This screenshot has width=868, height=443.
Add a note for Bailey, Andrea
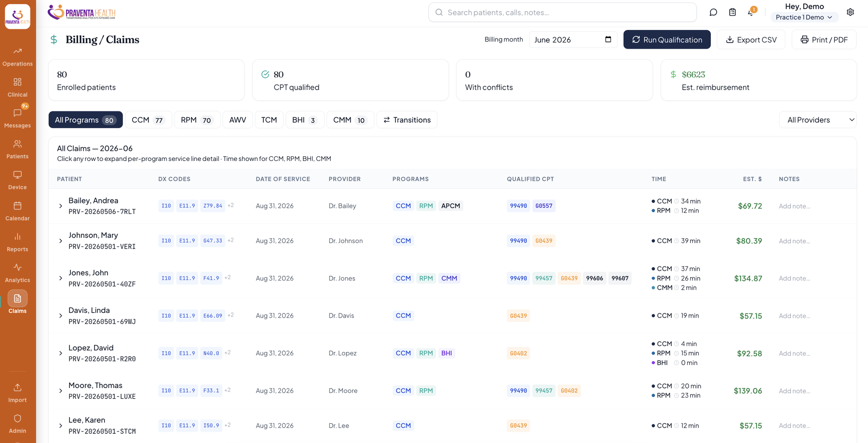(794, 206)
